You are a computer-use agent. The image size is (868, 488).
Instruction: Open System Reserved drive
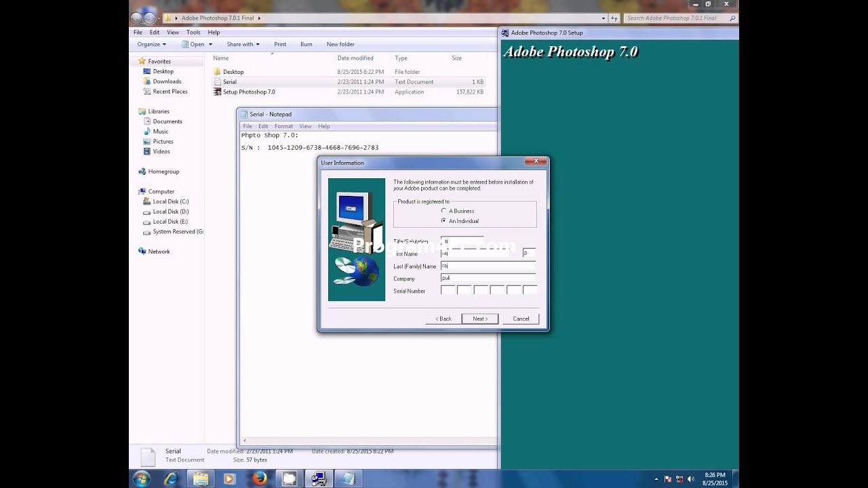(178, 232)
